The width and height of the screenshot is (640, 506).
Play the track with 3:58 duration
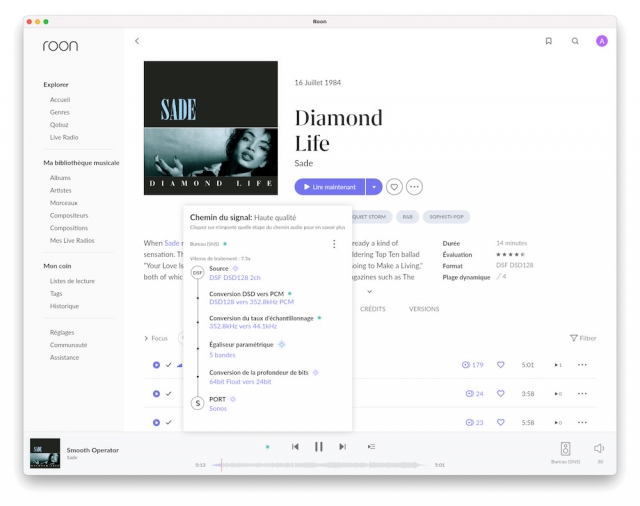(x=156, y=394)
